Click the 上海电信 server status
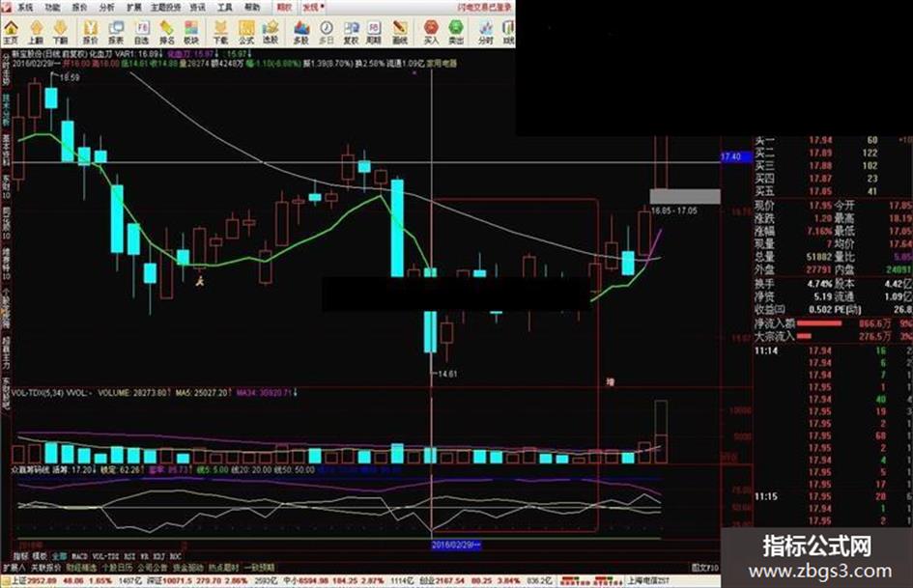The width and height of the screenshot is (913, 588). [x=647, y=581]
